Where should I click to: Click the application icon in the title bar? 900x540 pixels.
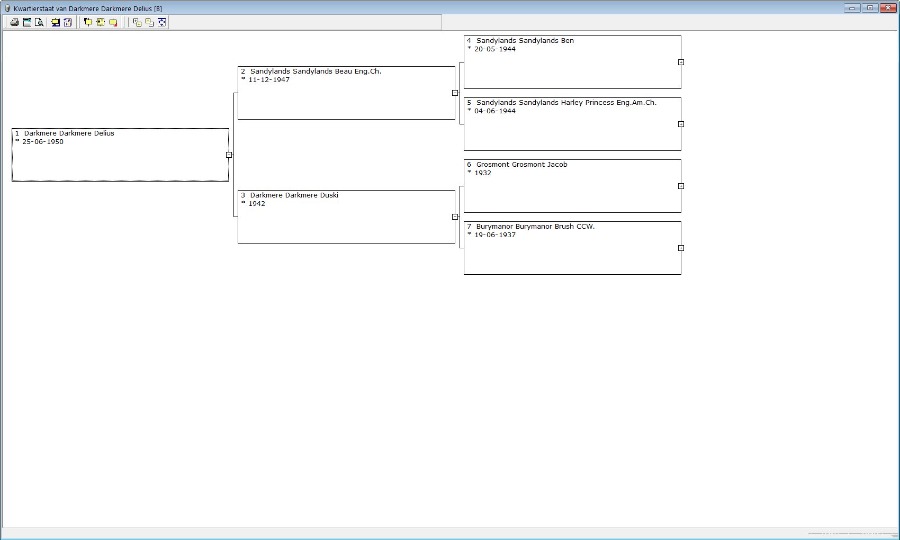[x=8, y=7]
